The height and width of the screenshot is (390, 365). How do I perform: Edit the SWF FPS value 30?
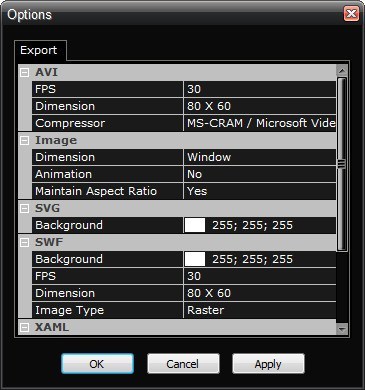click(260, 276)
